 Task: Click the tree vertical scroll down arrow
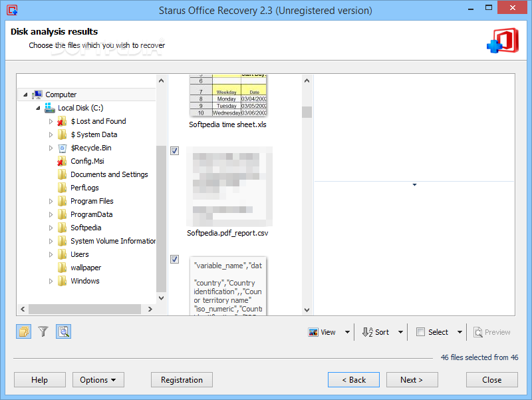161,298
